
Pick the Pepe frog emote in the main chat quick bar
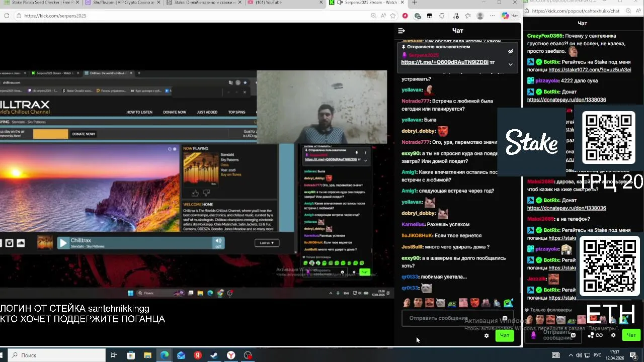(452, 303)
